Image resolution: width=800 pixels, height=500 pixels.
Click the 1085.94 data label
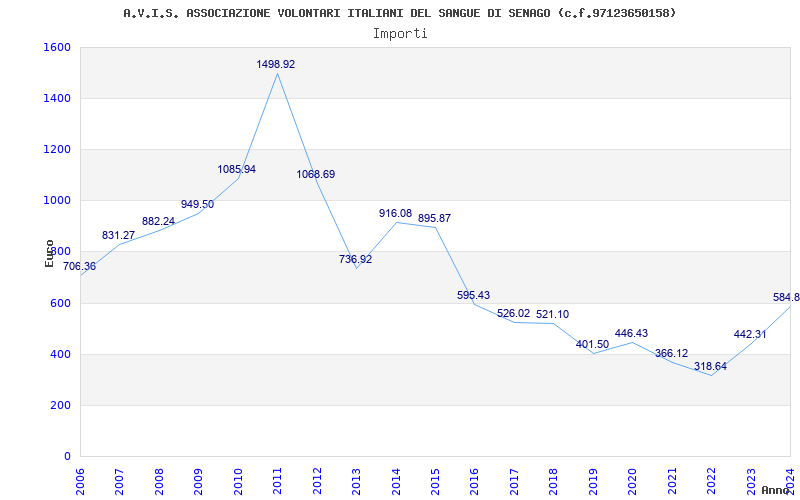point(237,169)
